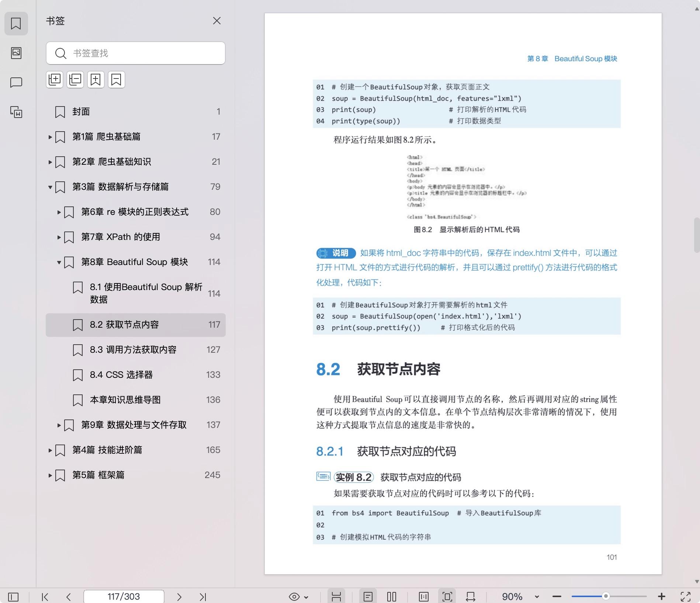
Task: Go to the next page
Action: 179,597
